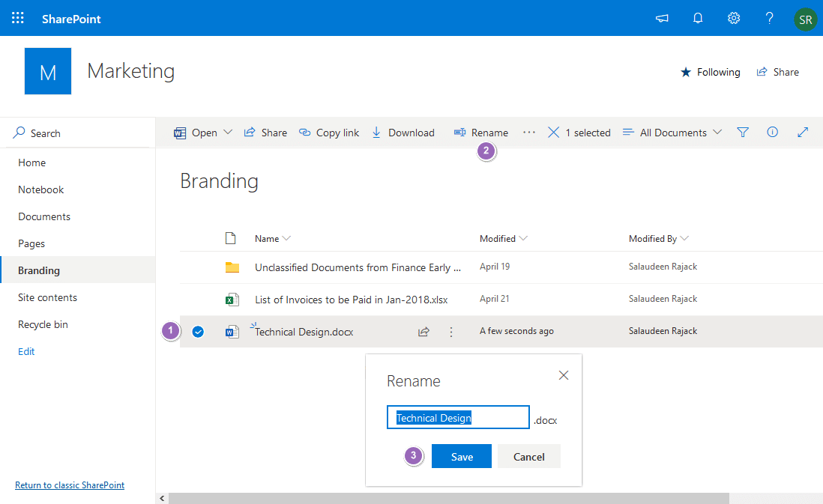The width and height of the screenshot is (823, 504).
Task: Toggle Following for the Marketing site
Action: (x=709, y=72)
